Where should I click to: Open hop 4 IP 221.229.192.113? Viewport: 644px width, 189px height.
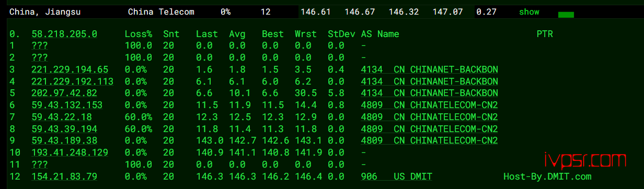(73, 81)
